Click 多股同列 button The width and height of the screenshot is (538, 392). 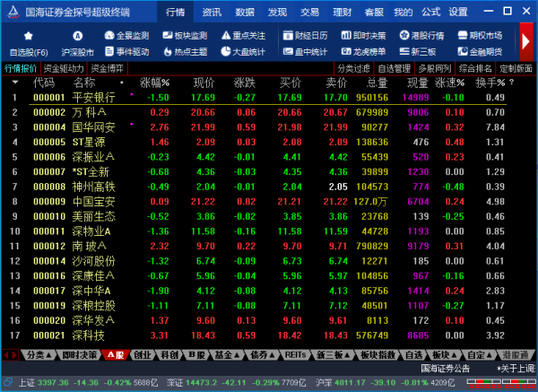(434, 69)
